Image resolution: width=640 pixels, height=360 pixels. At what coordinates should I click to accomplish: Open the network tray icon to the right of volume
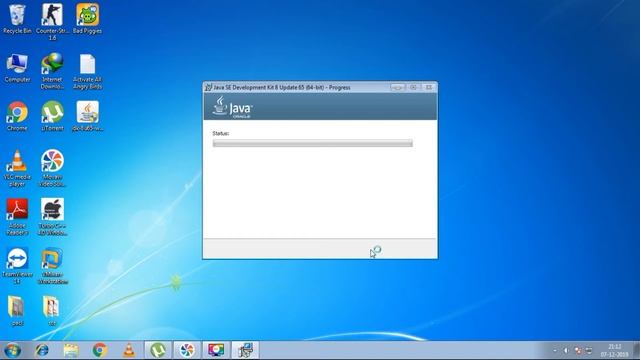tap(578, 351)
